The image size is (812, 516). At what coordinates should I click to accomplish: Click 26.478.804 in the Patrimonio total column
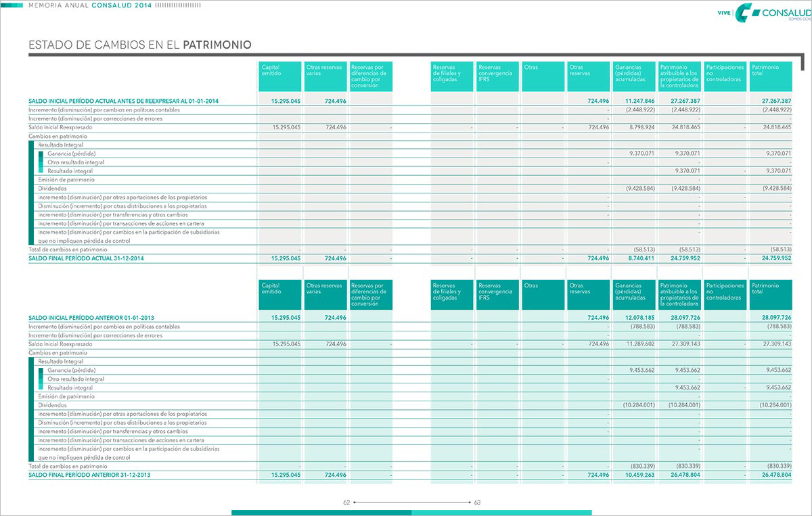777,475
